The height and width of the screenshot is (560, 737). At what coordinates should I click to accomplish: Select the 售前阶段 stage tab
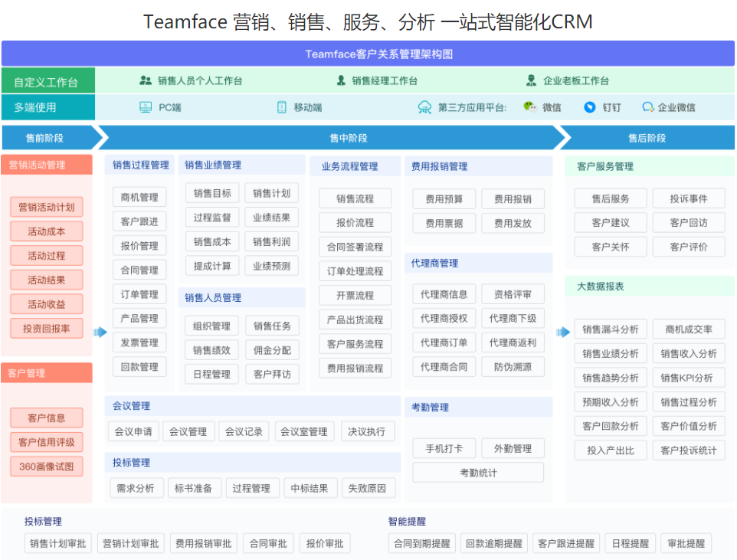click(51, 138)
